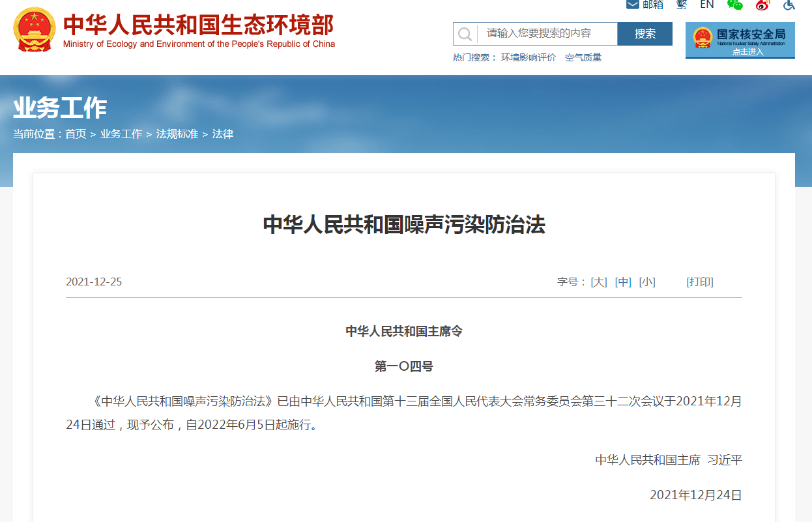
Task: Focus the search input field
Action: pyautogui.click(x=547, y=34)
